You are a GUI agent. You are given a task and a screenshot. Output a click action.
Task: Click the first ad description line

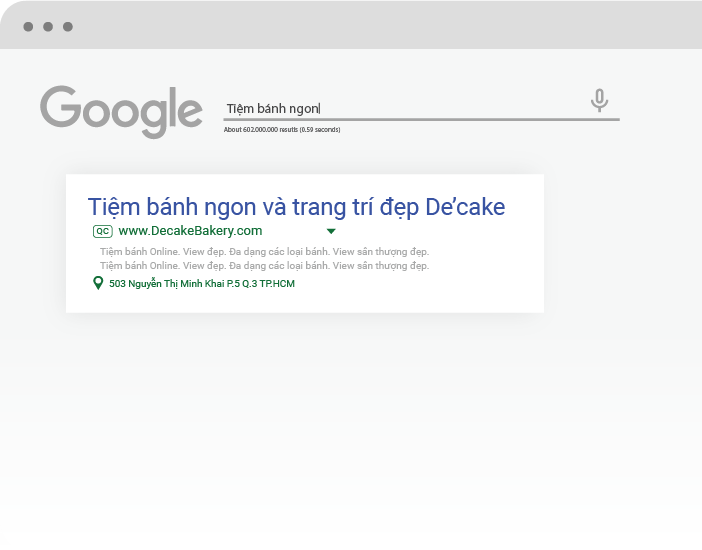pos(264,252)
